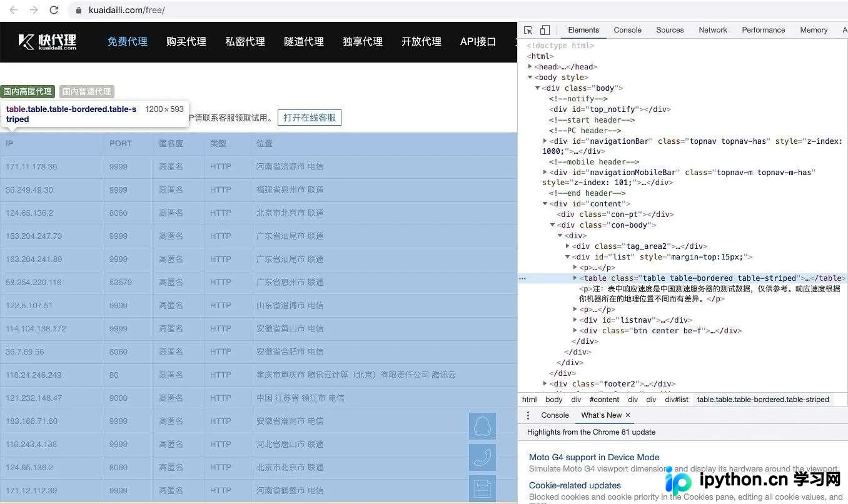Select the div#list breadcrumb
Viewport: 848px width, 504px height.
tap(676, 400)
